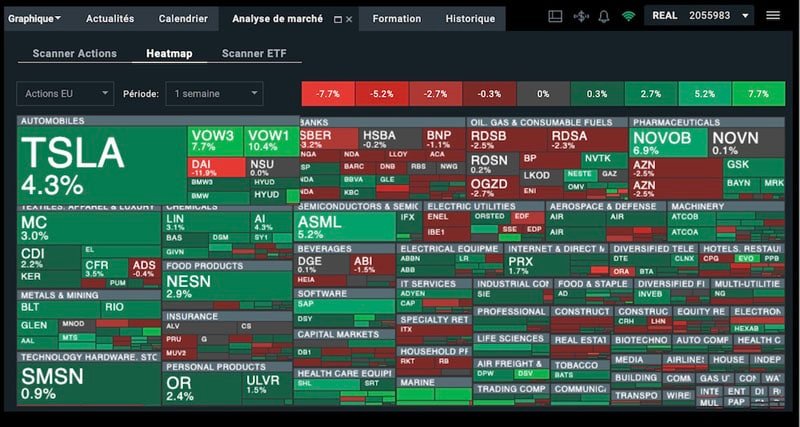The image size is (800, 427).
Task: Open the 1 semaine period dropdown
Action: pyautogui.click(x=214, y=93)
